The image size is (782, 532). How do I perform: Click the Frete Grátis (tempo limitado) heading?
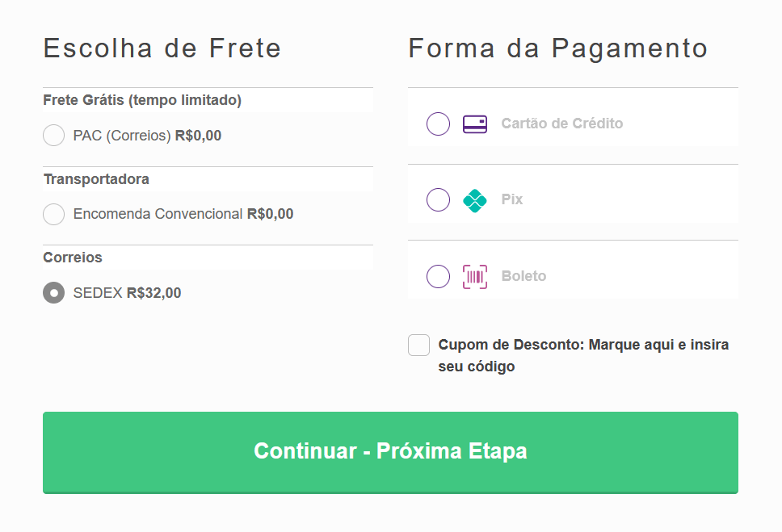tap(142, 100)
